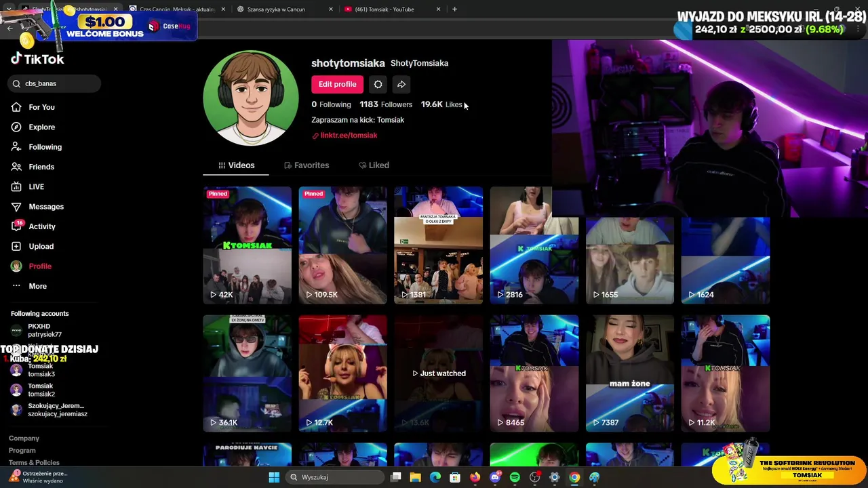The width and height of the screenshot is (868, 488).
Task: Click the 0 Following count
Action: pos(331,104)
